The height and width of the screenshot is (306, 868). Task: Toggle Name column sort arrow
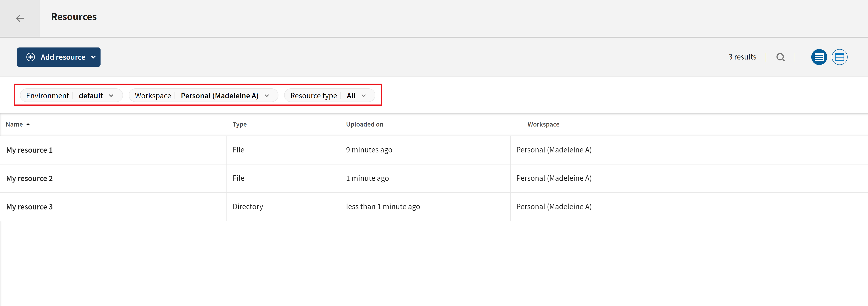click(28, 124)
